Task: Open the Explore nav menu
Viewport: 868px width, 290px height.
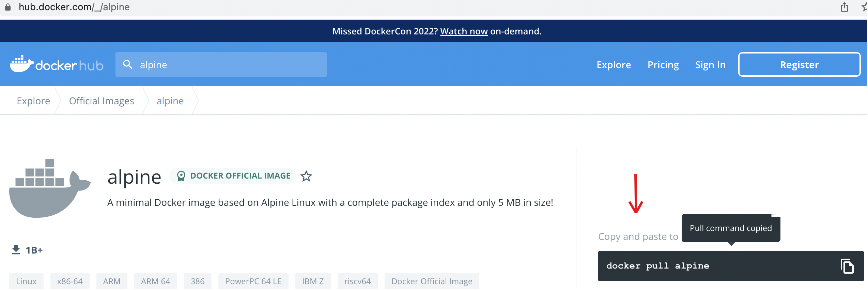Action: click(x=614, y=65)
